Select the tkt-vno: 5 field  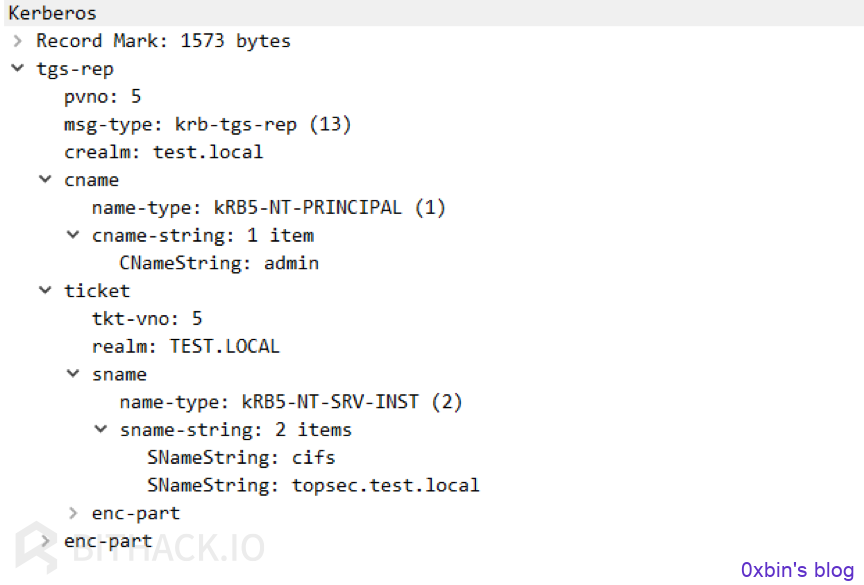[147, 318]
